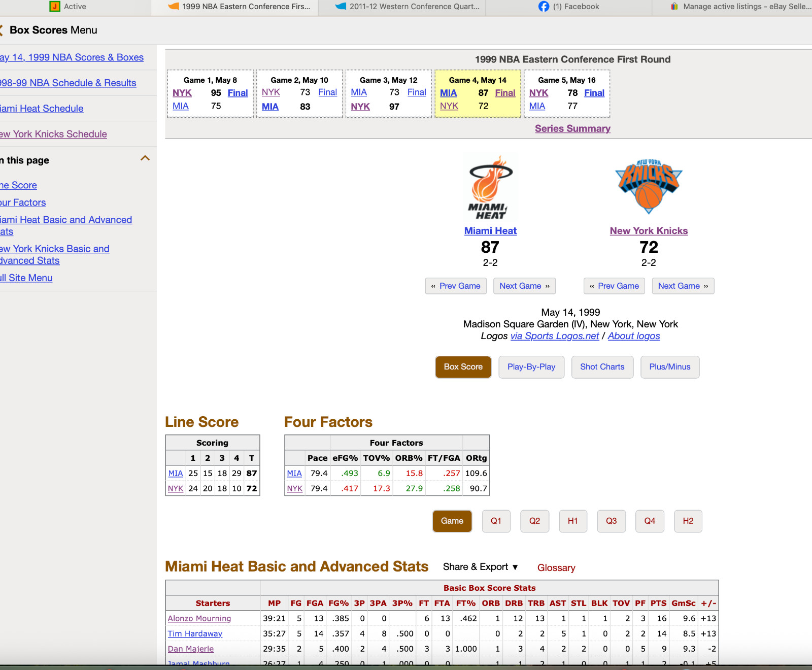Open the Full Site Menu link
812x670 pixels.
tap(26, 278)
